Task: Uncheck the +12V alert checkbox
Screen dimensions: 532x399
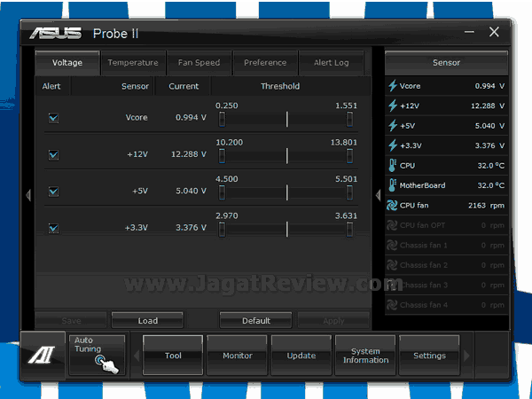Action: [53, 155]
